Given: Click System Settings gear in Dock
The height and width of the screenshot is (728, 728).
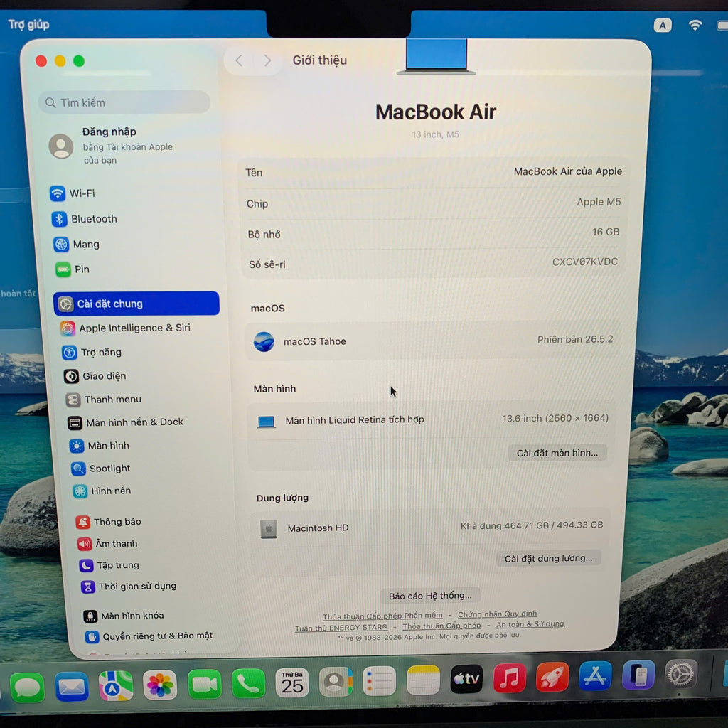Looking at the screenshot, I should 681,674.
